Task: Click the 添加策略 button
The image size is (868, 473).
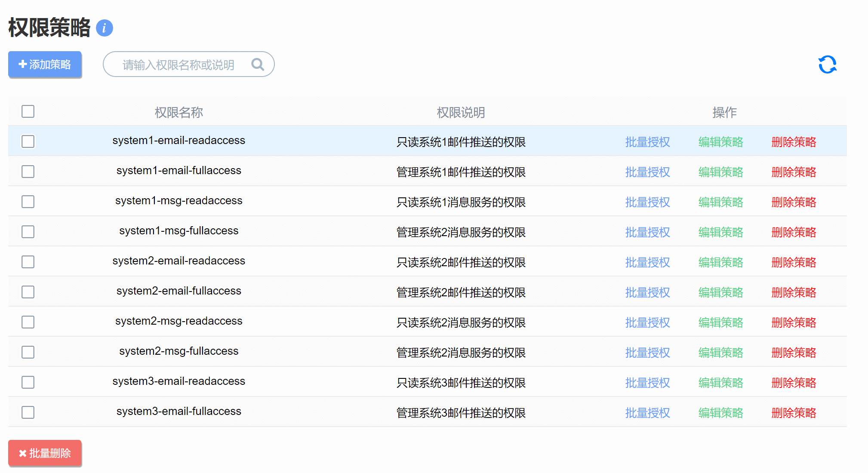Action: (x=45, y=64)
